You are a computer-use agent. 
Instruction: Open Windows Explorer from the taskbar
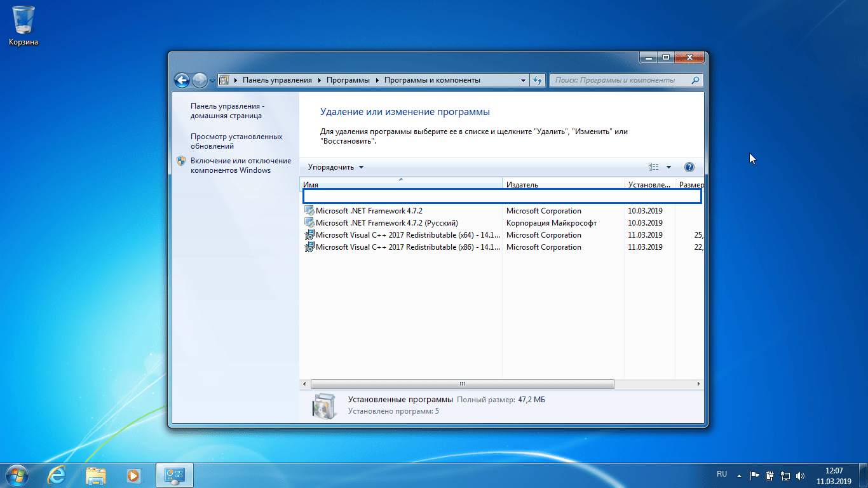tap(96, 475)
